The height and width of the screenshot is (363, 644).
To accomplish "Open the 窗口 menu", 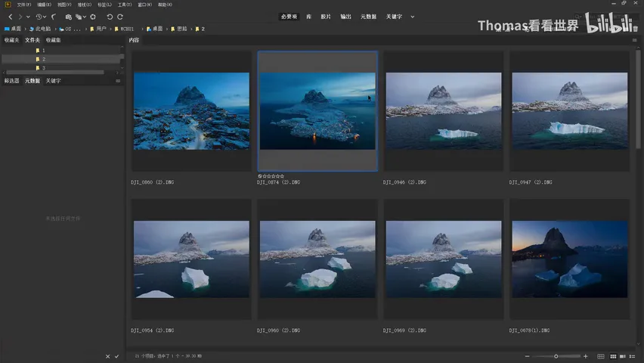I will coord(144,5).
